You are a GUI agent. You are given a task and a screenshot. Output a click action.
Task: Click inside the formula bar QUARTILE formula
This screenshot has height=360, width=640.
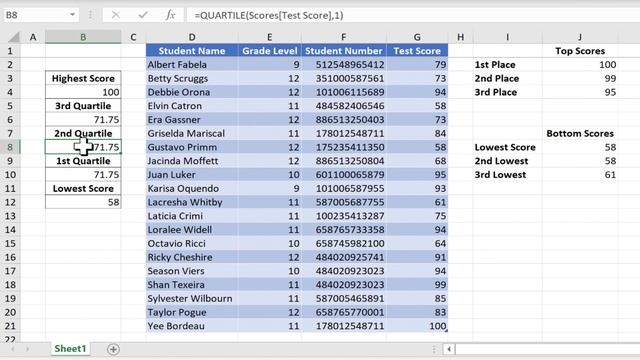click(269, 15)
